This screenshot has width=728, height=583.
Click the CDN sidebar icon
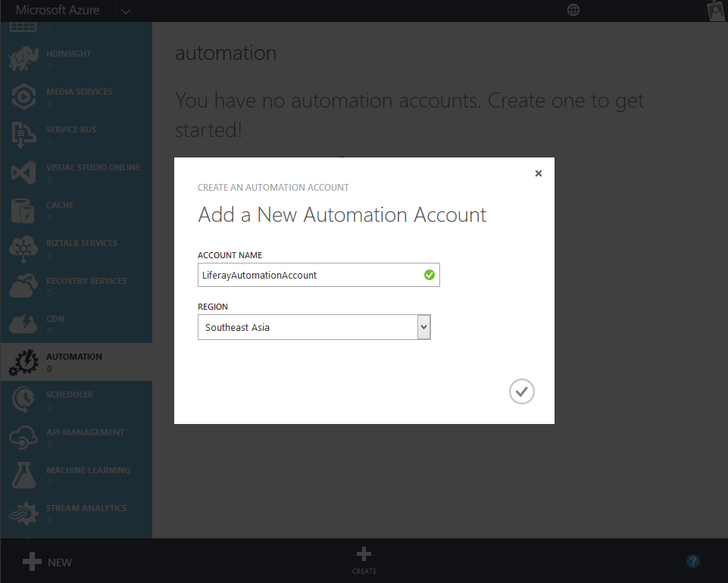point(23,323)
